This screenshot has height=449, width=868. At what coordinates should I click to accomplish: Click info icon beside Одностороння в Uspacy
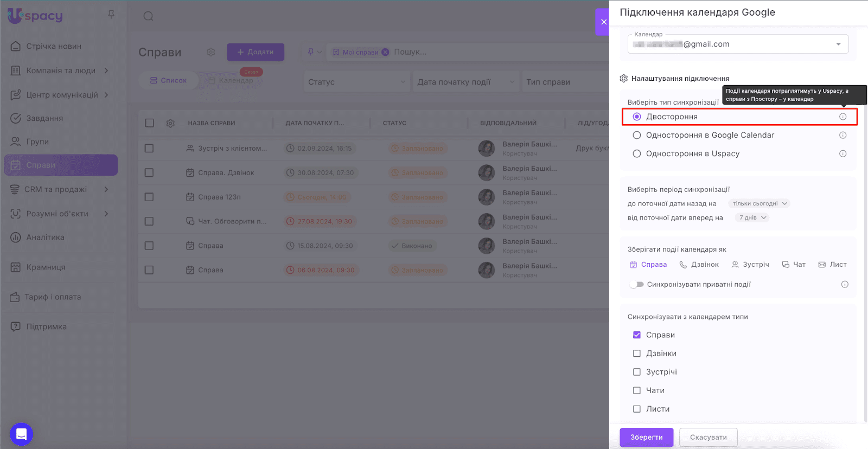(x=843, y=153)
